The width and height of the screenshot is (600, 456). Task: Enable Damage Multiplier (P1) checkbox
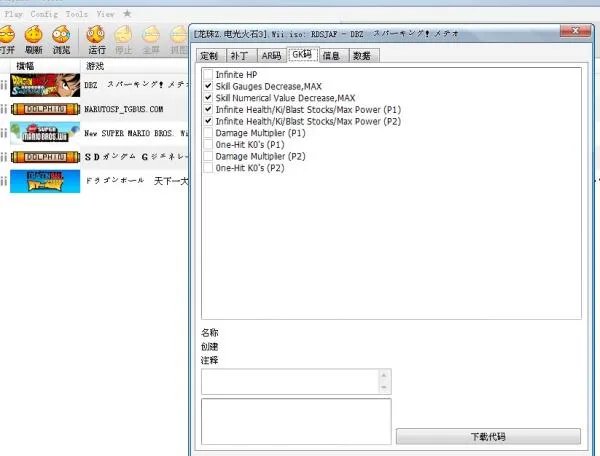click(208, 132)
